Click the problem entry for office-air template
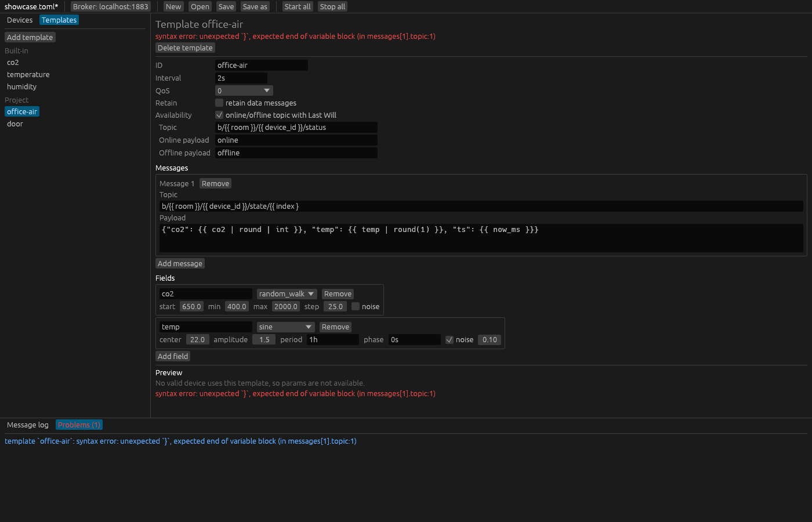The width and height of the screenshot is (812, 522). pyautogui.click(x=180, y=441)
